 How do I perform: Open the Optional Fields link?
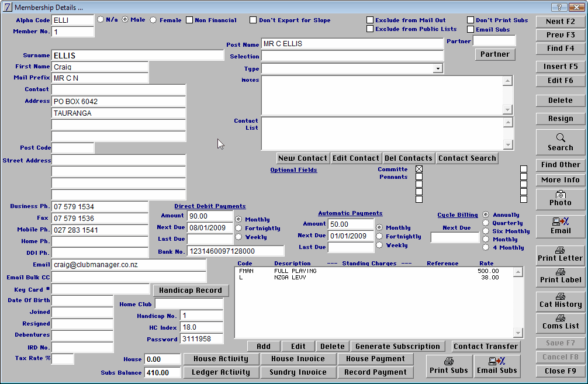(293, 170)
